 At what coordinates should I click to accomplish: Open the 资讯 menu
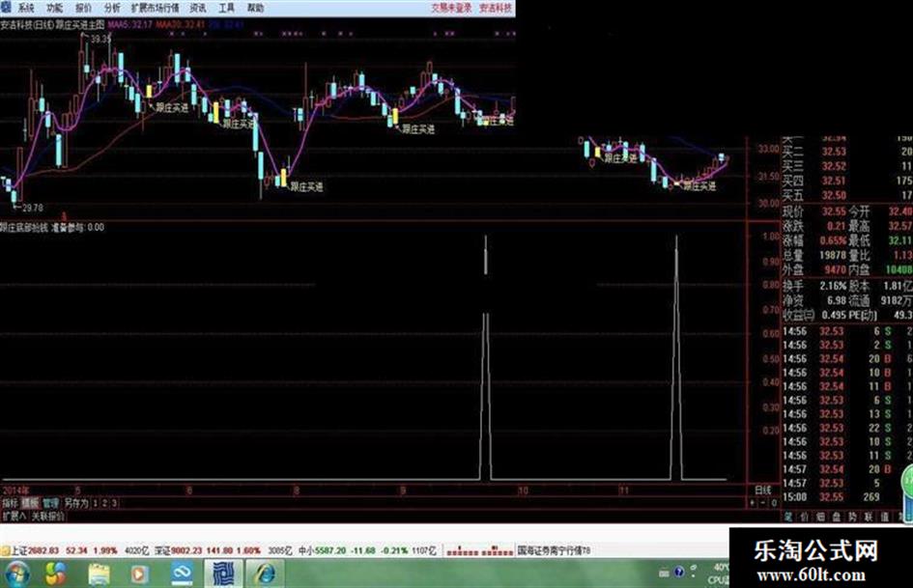coord(199,8)
